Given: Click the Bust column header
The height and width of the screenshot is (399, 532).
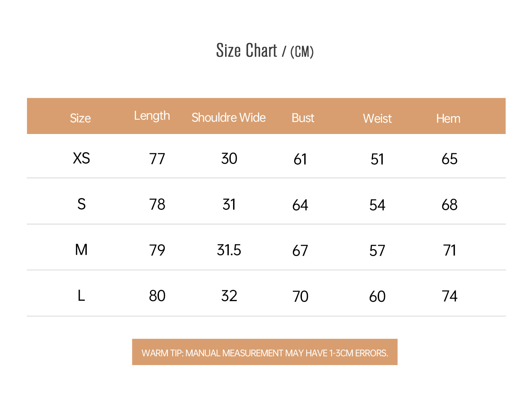Looking at the screenshot, I should (x=303, y=118).
